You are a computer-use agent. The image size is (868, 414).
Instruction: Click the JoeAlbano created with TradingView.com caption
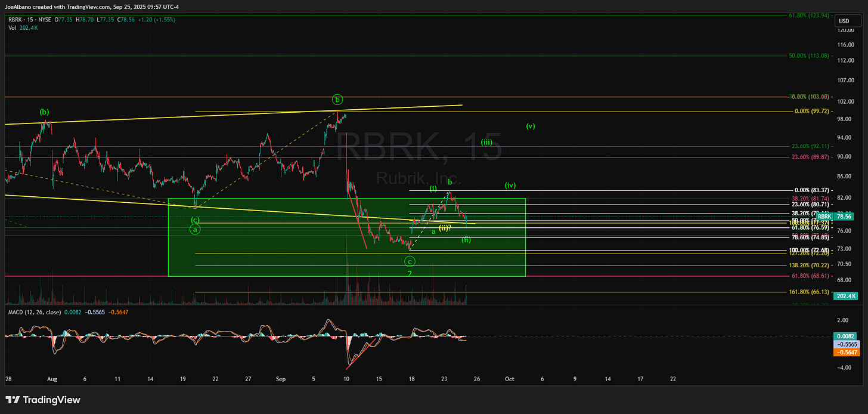coord(57,8)
